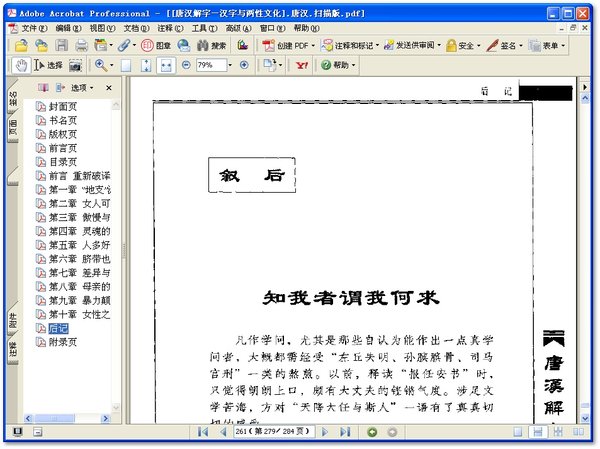
Task: Toggle navigation pane from status bar
Action: click(x=17, y=432)
